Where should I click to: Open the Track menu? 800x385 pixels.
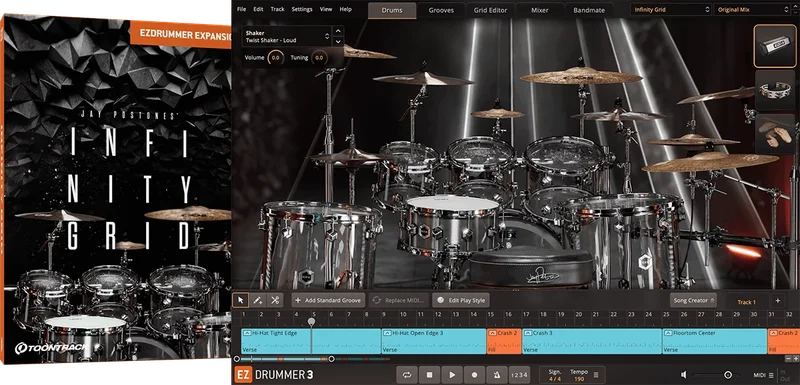pos(278,9)
